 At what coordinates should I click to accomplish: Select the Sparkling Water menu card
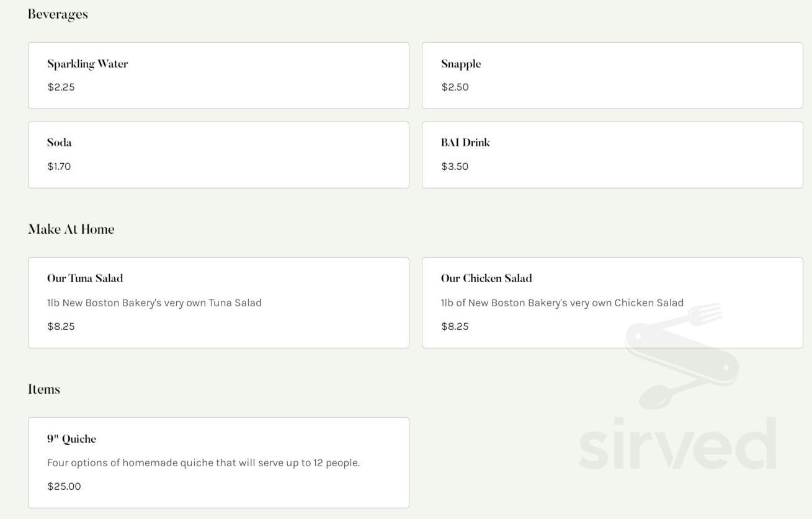coord(218,75)
